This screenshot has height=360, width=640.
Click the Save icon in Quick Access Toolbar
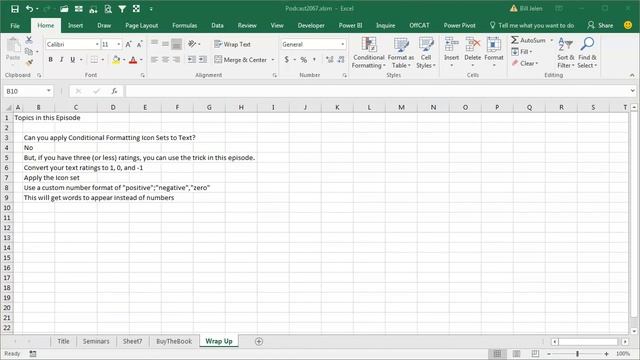[15, 9]
